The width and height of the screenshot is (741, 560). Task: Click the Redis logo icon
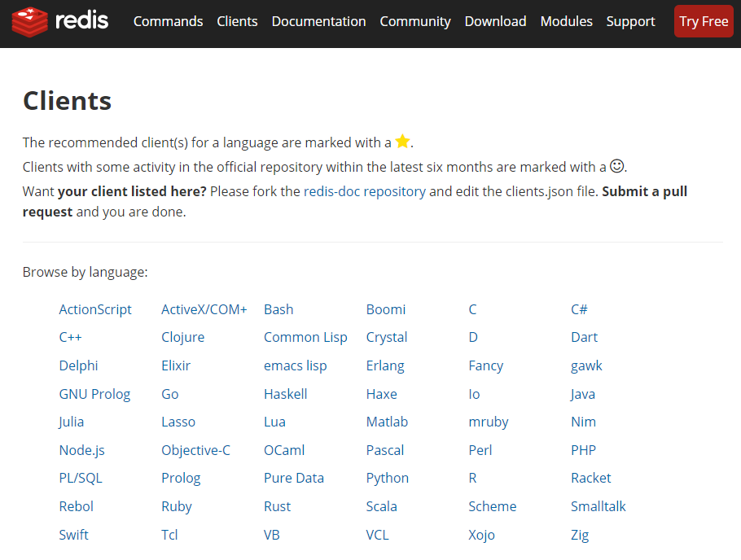tap(30, 21)
